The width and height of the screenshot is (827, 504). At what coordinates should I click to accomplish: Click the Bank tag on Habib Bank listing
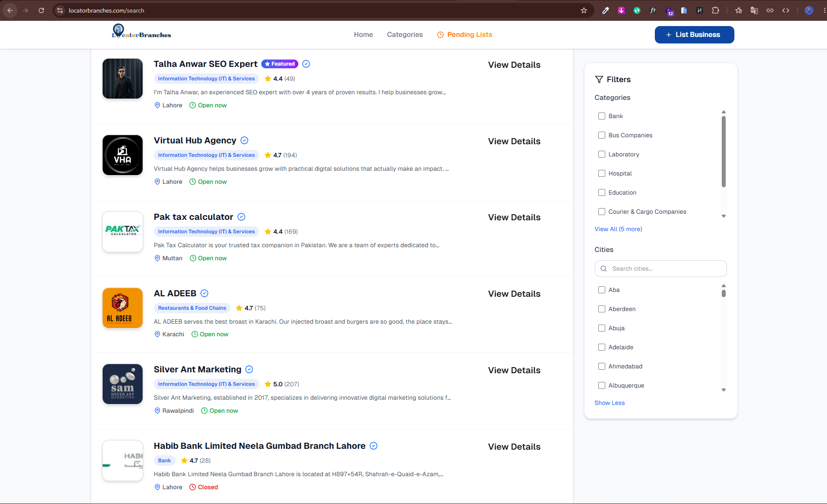coord(164,461)
